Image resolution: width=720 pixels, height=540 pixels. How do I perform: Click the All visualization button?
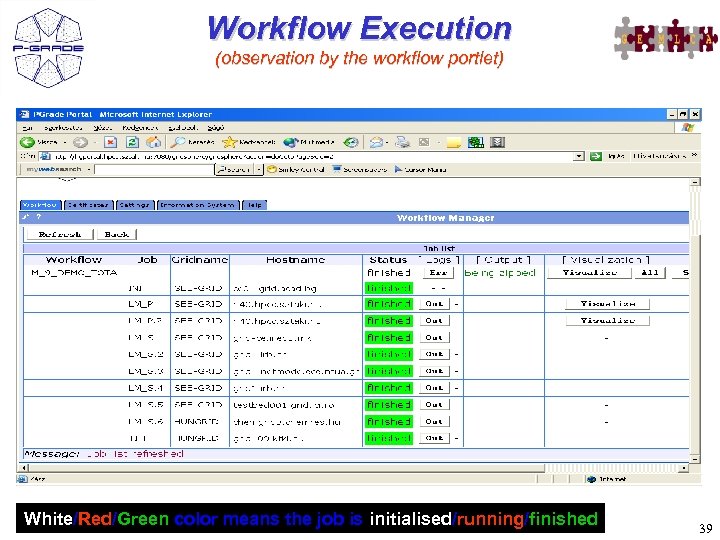(650, 273)
